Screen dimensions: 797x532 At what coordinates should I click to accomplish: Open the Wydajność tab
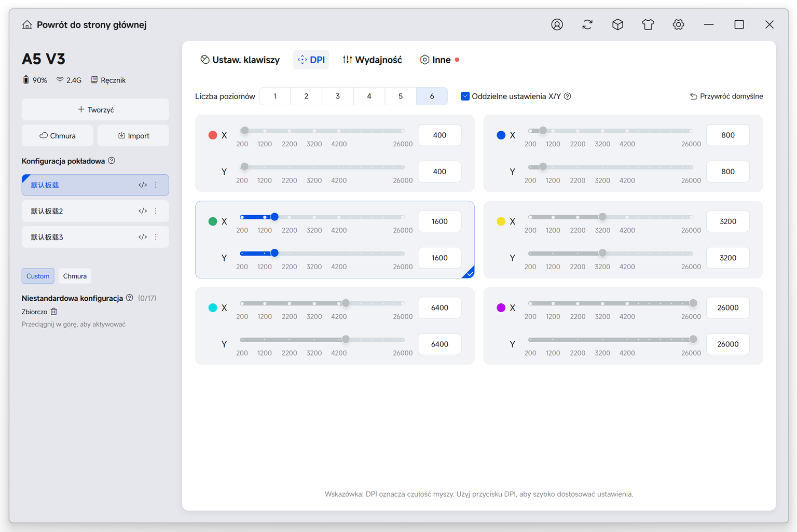coord(372,60)
